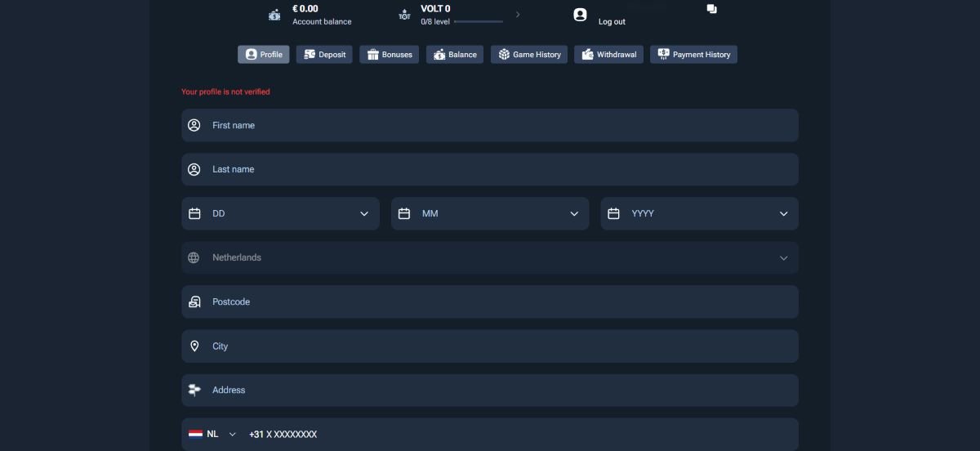Open the Deposit tab
Viewport: 980px width, 451px height.
[x=324, y=55]
